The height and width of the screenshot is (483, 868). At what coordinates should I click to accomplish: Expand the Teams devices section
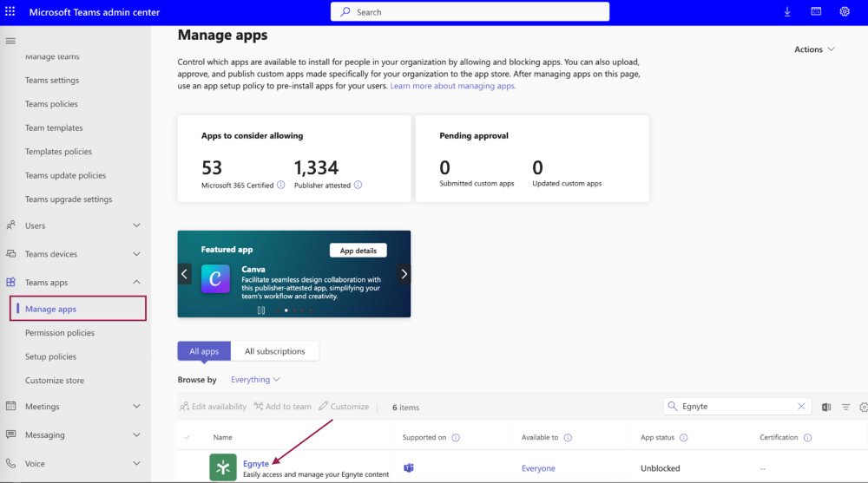click(137, 254)
